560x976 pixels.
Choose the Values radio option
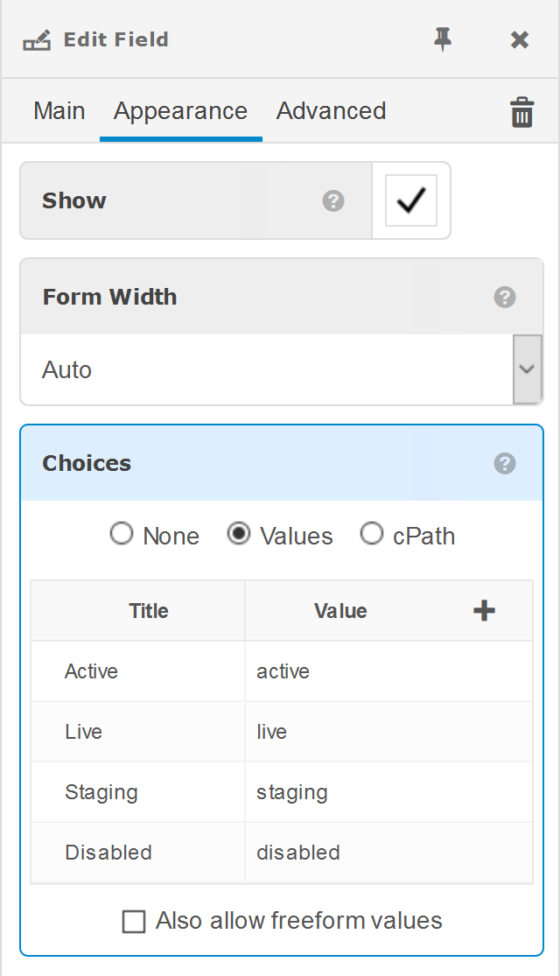point(238,534)
